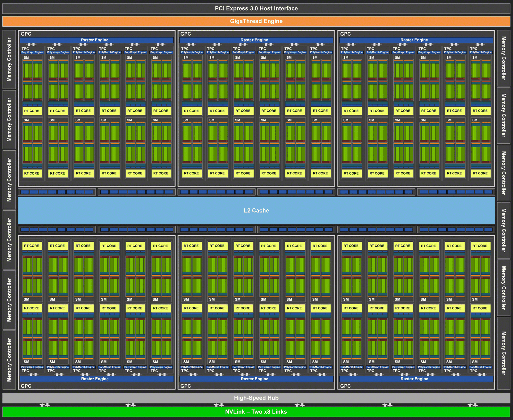The width and height of the screenshot is (513, 420).
Task: Click bottommost Memory Controller on the right edge
Action: click(x=504, y=353)
